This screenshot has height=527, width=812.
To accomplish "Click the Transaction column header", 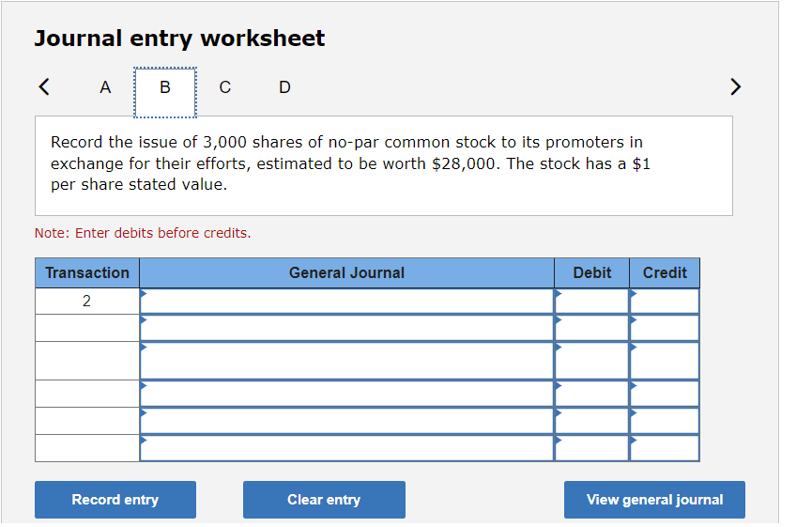I will [87, 272].
